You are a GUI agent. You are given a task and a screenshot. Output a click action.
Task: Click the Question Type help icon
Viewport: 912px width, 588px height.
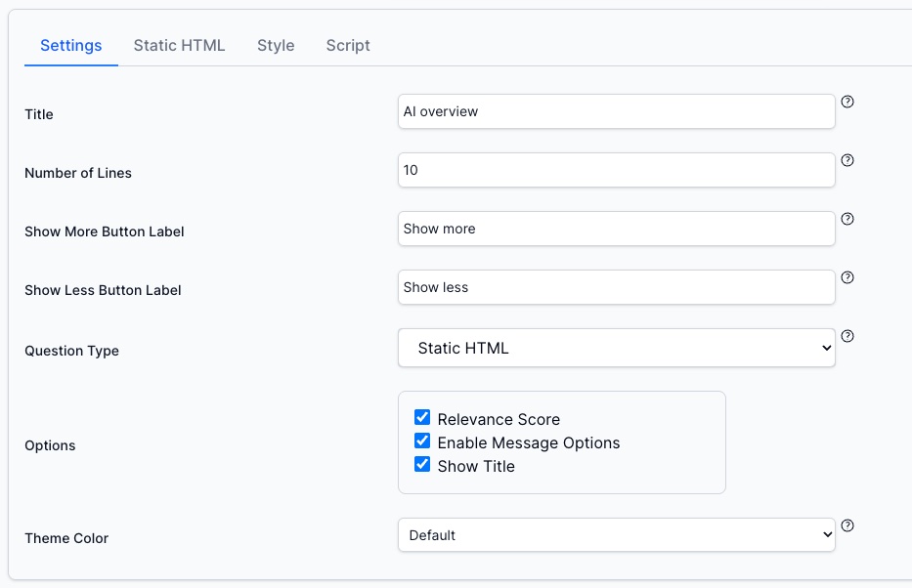(847, 336)
